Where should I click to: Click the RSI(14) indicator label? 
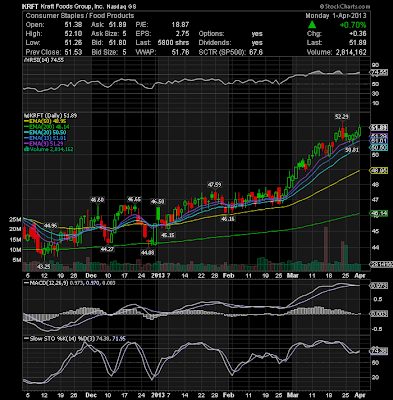[x=43, y=60]
